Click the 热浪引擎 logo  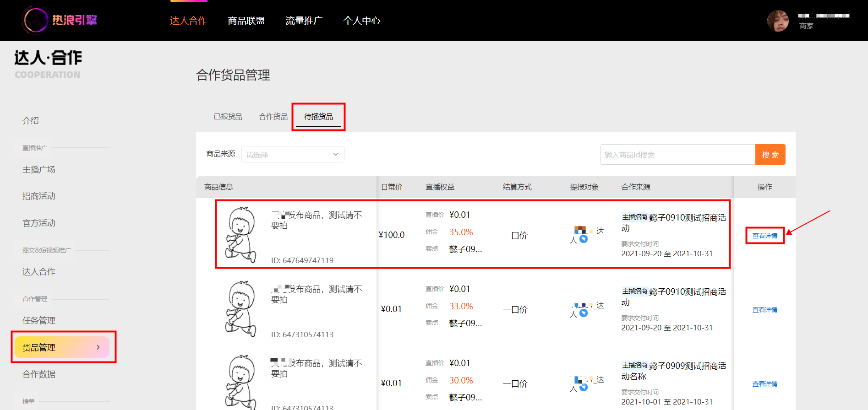pos(60,20)
